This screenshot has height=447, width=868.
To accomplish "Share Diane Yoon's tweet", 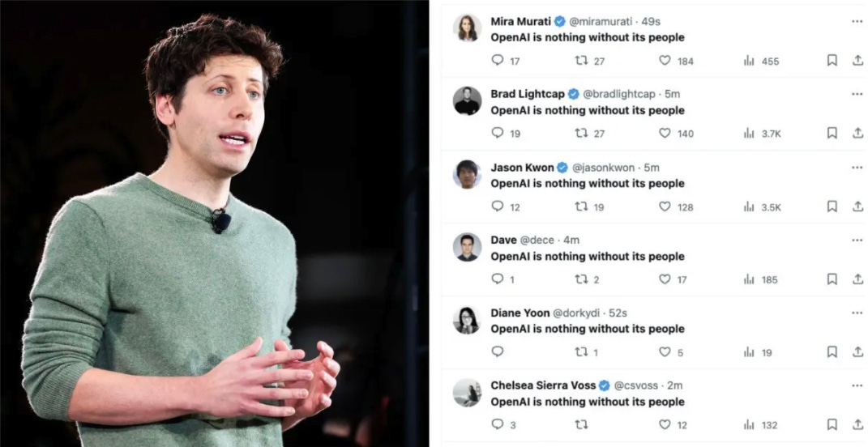I will click(x=857, y=351).
